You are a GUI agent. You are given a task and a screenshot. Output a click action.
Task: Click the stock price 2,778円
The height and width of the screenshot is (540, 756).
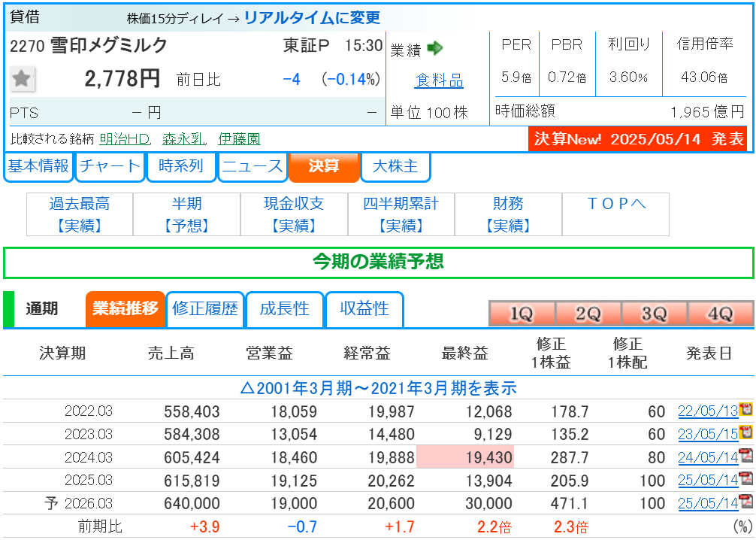122,78
